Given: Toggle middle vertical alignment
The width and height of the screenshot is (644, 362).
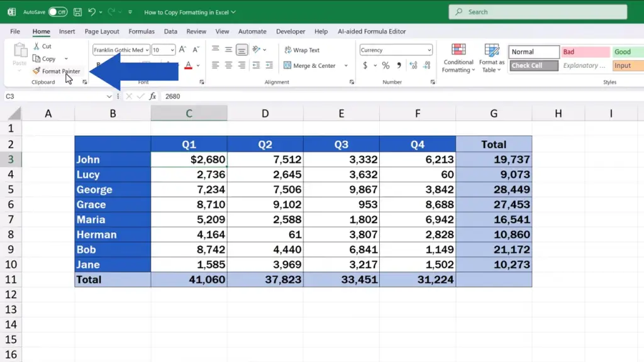Looking at the screenshot, I should click(228, 50).
